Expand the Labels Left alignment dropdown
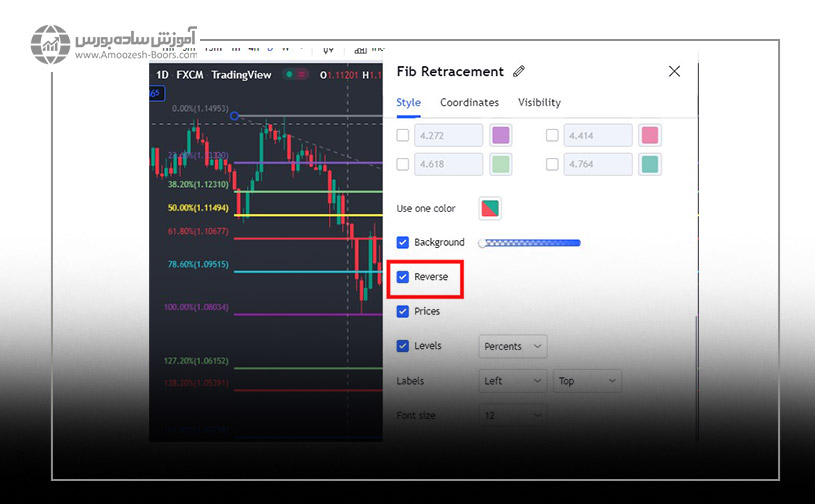This screenshot has width=815, height=504. (x=513, y=381)
